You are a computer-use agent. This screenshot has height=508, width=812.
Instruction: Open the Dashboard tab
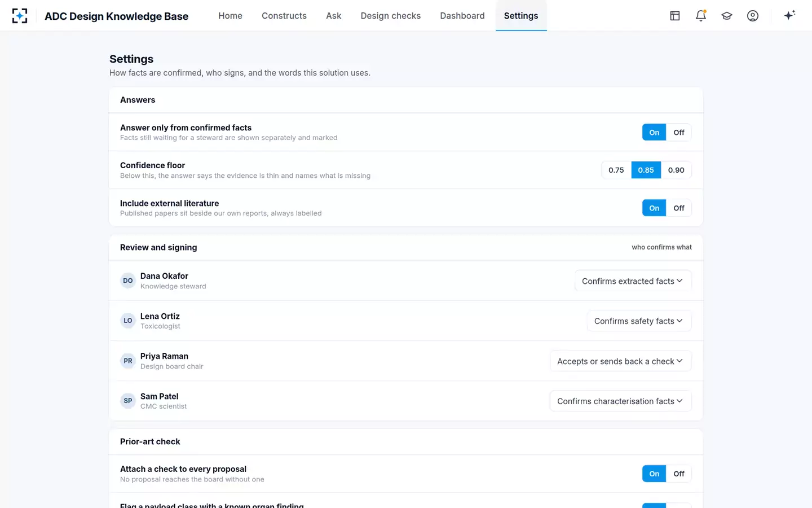click(x=462, y=16)
